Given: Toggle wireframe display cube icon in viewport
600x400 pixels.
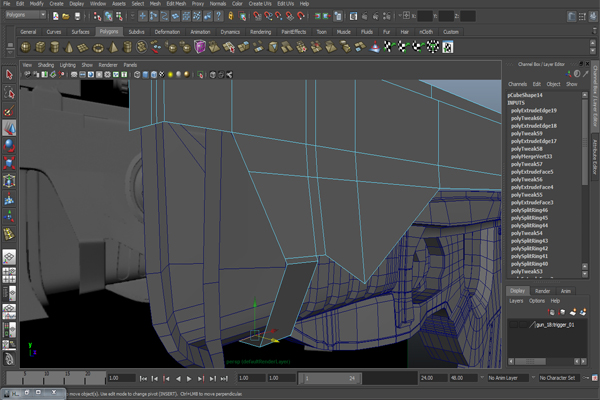Looking at the screenshot, I should pos(137,75).
